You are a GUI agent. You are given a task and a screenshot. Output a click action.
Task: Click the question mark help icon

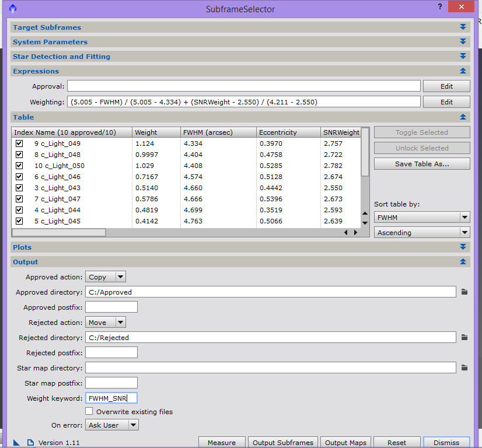point(439,7)
